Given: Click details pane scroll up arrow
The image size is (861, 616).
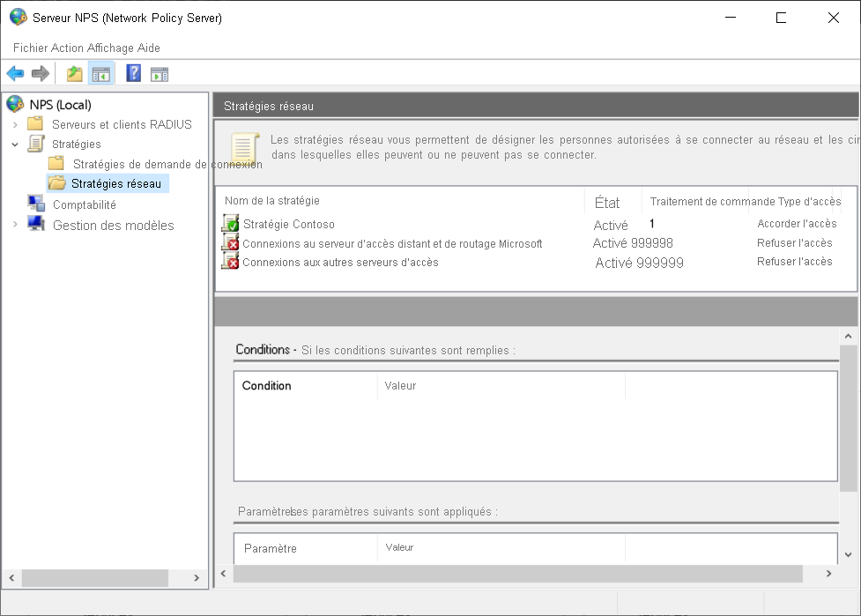Looking at the screenshot, I should pos(849,336).
